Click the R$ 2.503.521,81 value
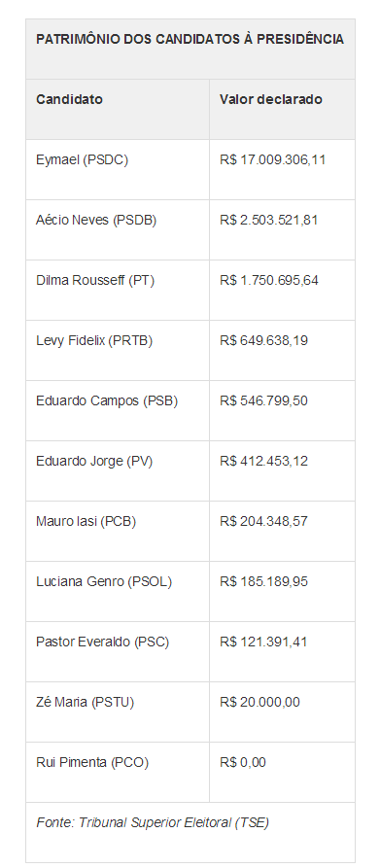 point(269,221)
